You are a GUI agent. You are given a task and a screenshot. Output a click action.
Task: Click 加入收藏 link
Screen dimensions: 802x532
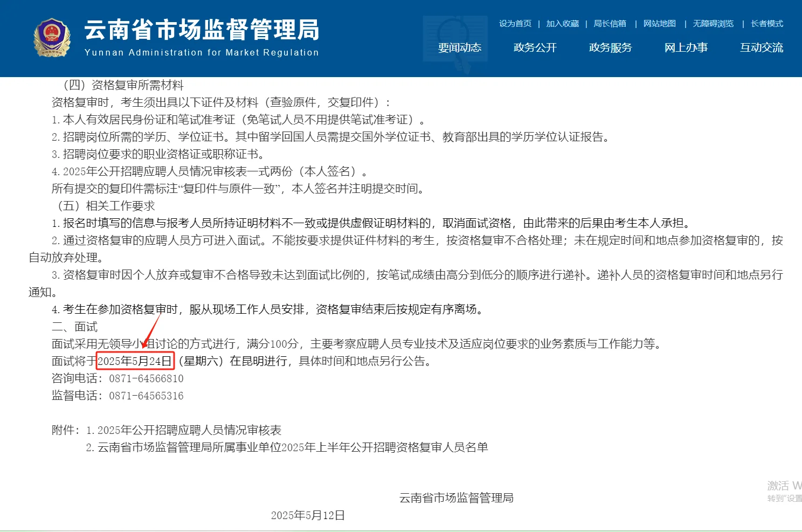click(x=562, y=24)
